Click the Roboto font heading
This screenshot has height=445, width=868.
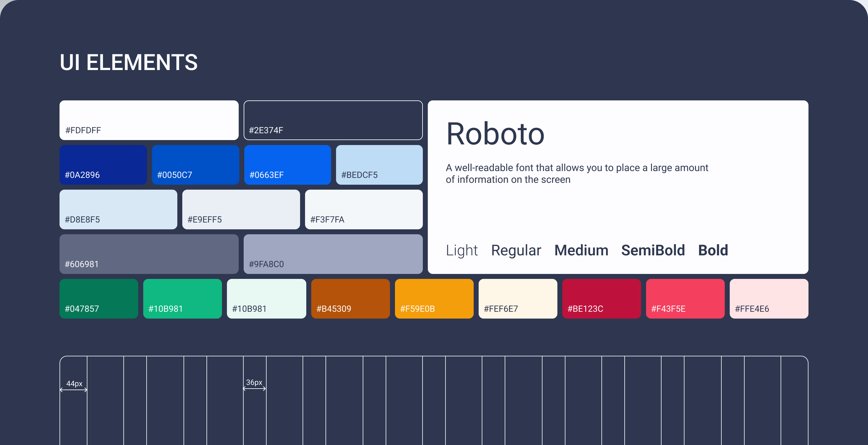pos(495,134)
